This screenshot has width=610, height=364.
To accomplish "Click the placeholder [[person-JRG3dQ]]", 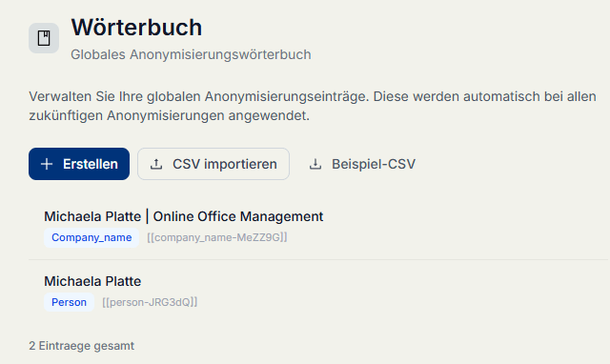I will pyautogui.click(x=150, y=302).
